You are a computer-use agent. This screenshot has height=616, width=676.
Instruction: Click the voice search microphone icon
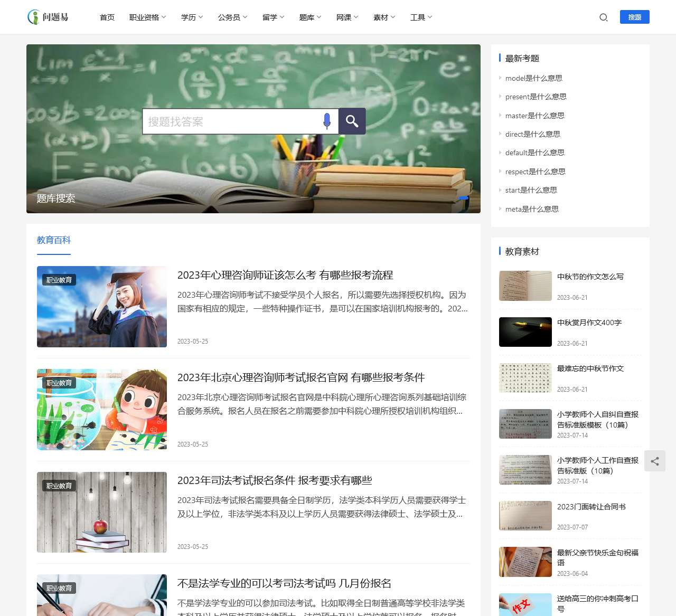pos(327,121)
